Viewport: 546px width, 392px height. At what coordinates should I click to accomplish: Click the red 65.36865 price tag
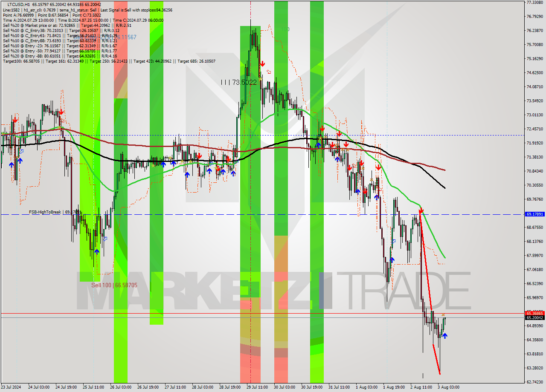pyautogui.click(x=534, y=313)
